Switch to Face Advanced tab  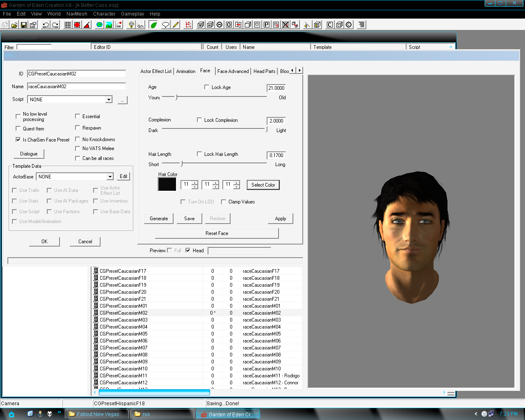[233, 71]
